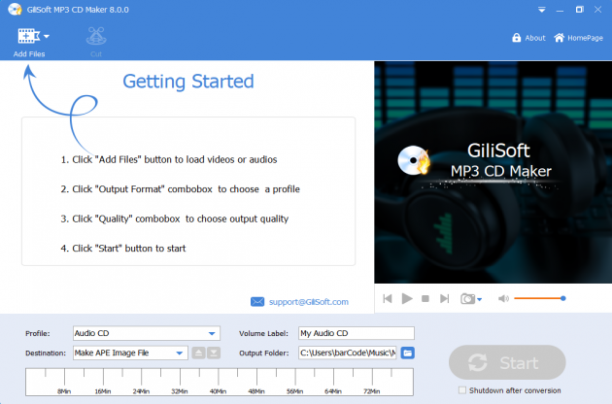Take a snapshot with camera icon
The image size is (612, 404).
tap(467, 299)
